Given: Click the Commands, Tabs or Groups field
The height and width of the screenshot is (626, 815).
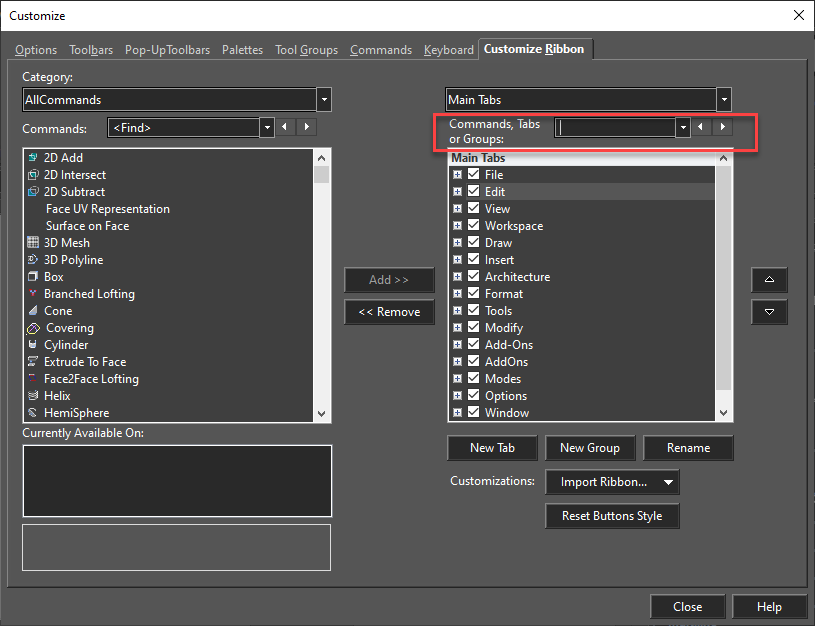Looking at the screenshot, I should [616, 127].
